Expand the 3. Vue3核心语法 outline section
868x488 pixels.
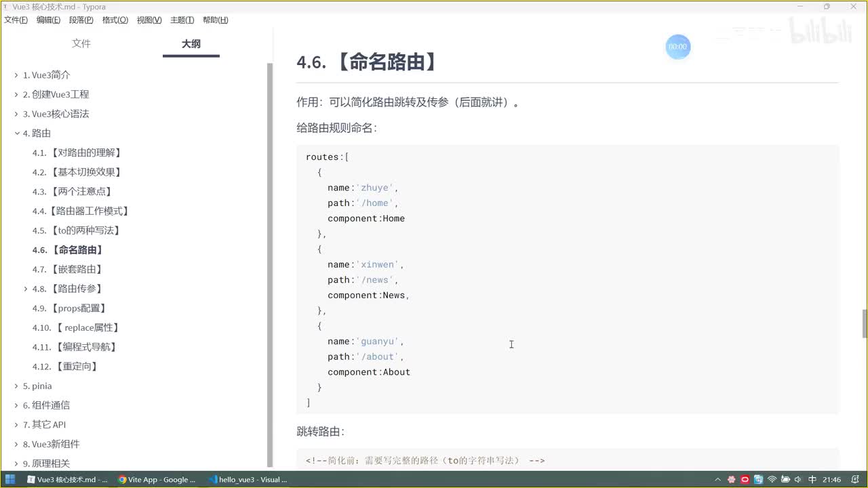(x=17, y=114)
